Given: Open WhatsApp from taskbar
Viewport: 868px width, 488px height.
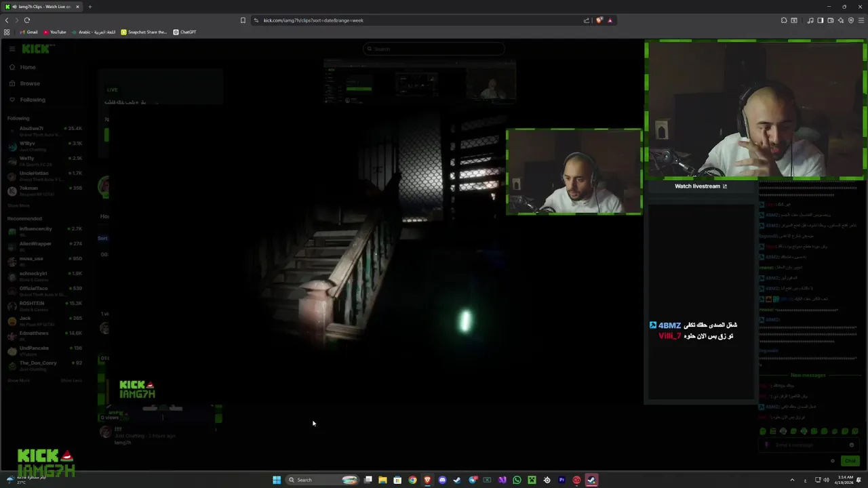Looking at the screenshot, I should (517, 480).
